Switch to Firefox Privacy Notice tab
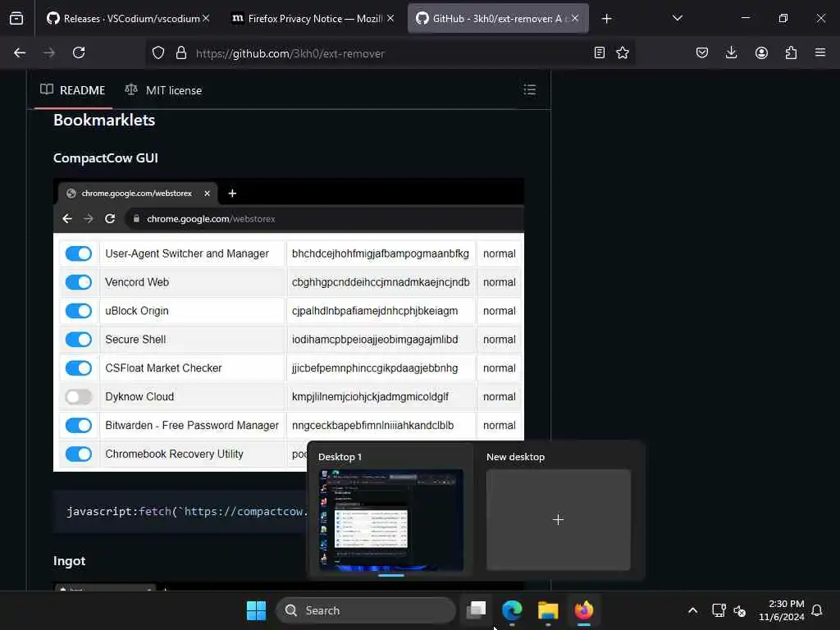This screenshot has height=630, width=840. 313,19
